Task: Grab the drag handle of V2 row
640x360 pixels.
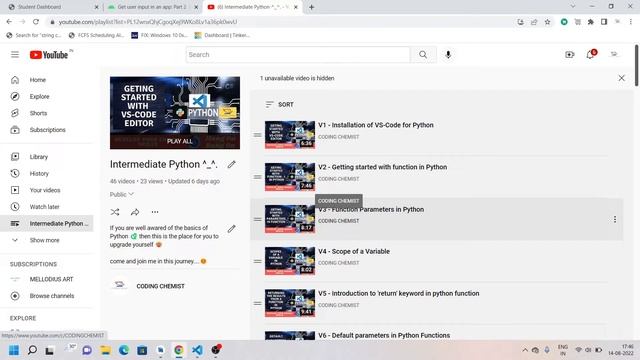Action: (258, 177)
